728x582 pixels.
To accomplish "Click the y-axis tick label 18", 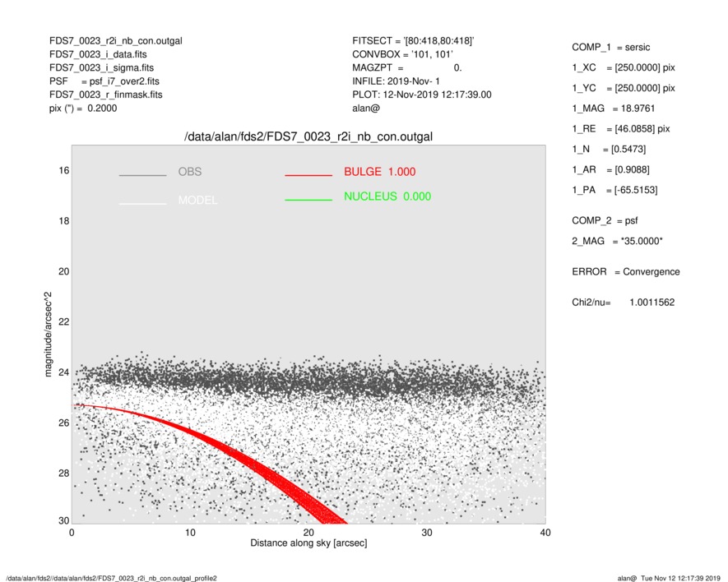I will tap(63, 221).
